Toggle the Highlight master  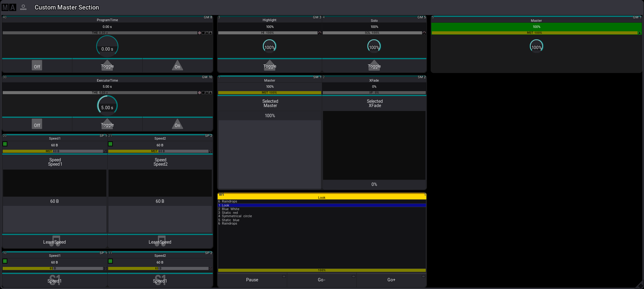point(270,66)
